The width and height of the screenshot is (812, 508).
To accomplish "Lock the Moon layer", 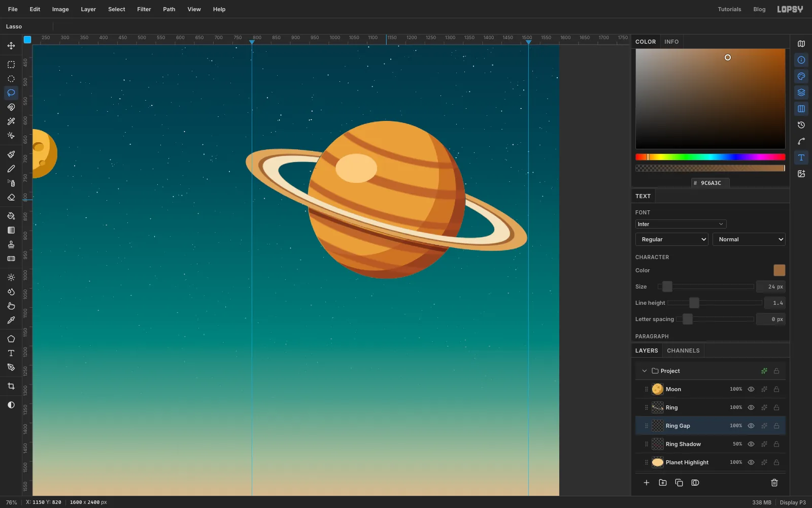I will click(x=776, y=389).
